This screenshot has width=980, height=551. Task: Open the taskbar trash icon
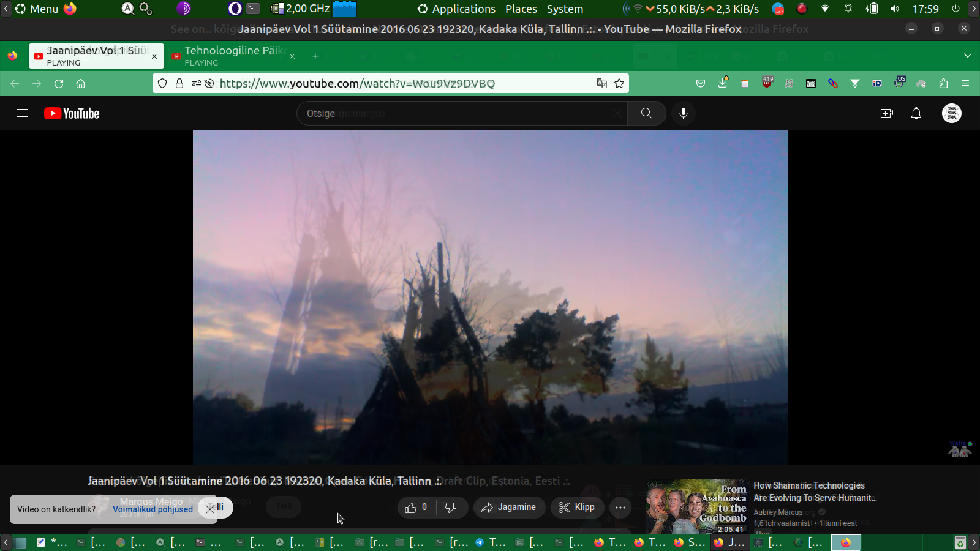point(960,542)
